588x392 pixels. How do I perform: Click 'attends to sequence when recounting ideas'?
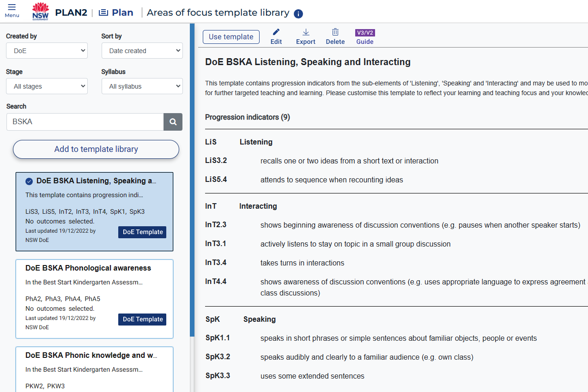[332, 180]
